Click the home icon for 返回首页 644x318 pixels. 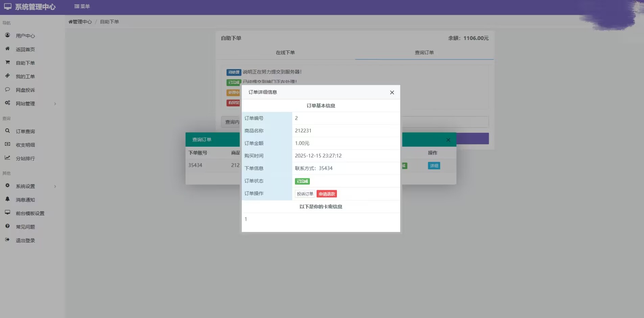(x=7, y=49)
